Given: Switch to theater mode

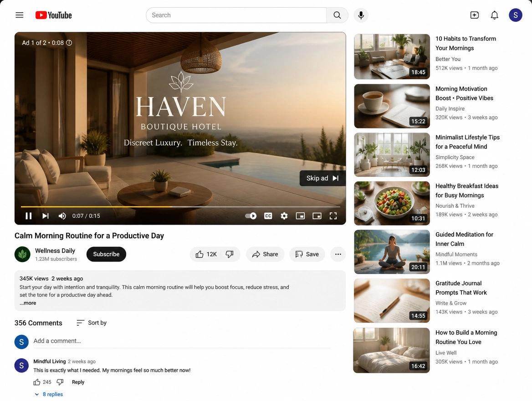Looking at the screenshot, I should [x=317, y=216].
